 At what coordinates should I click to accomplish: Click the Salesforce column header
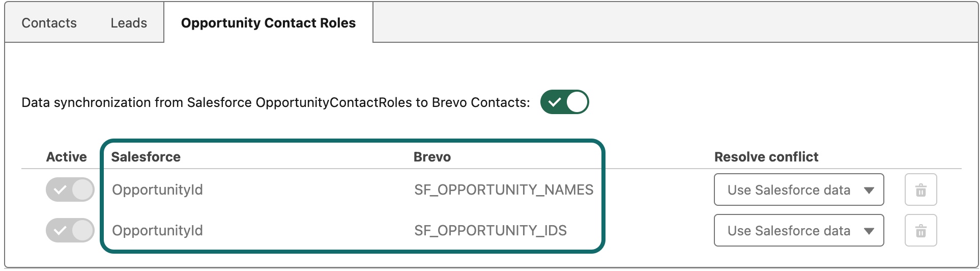pyautogui.click(x=146, y=157)
